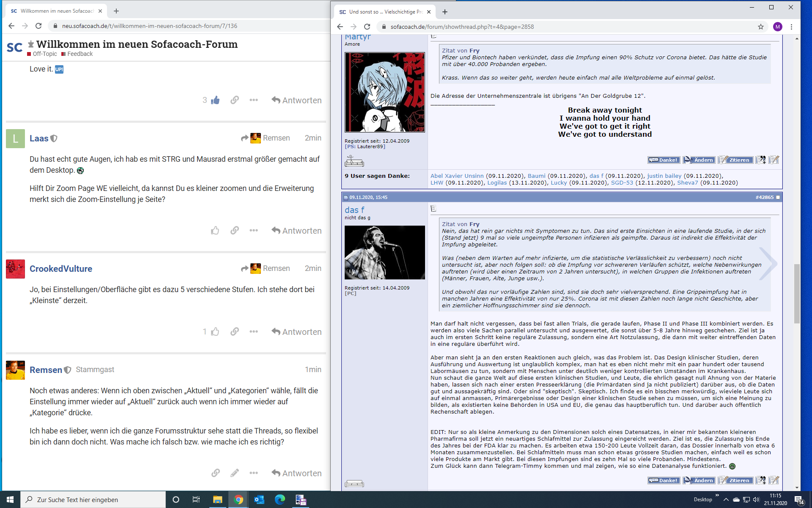The height and width of the screenshot is (508, 812).
Task: Expand reply-to Remsen on Laas's post
Action: click(266, 138)
